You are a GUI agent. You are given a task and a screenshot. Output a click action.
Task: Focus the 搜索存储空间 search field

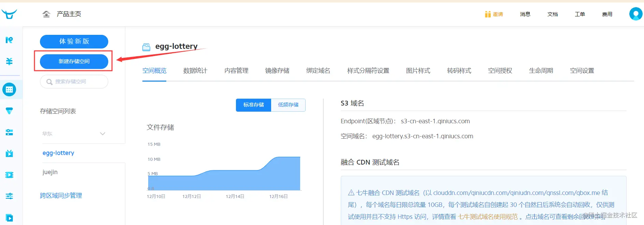pos(74,82)
